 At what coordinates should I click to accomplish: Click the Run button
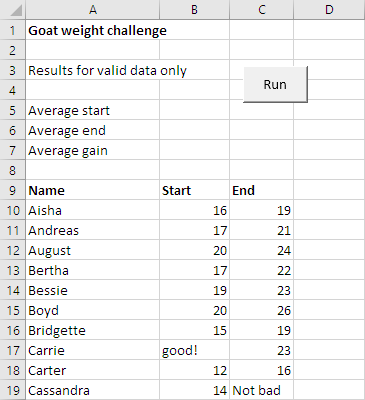click(x=275, y=84)
